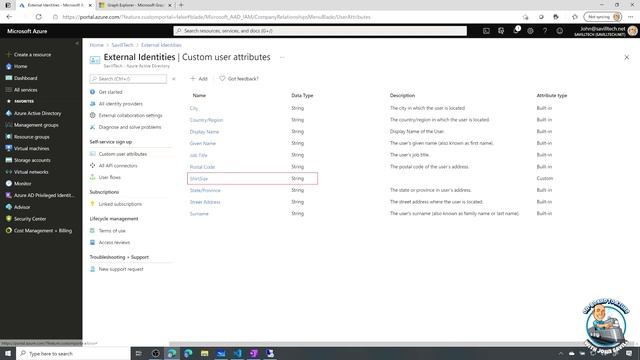Screen dimensions: 640x360
Task: Open the notifications bell in Azure header
Action: pos(516,31)
